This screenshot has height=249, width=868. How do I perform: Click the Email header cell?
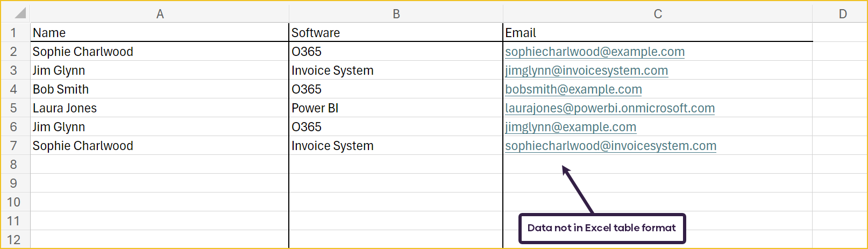658,32
